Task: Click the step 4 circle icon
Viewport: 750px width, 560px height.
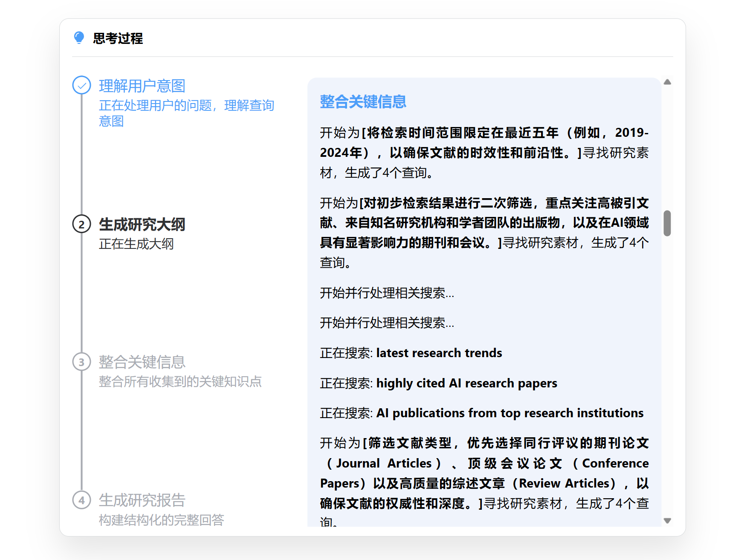Action: 81,500
